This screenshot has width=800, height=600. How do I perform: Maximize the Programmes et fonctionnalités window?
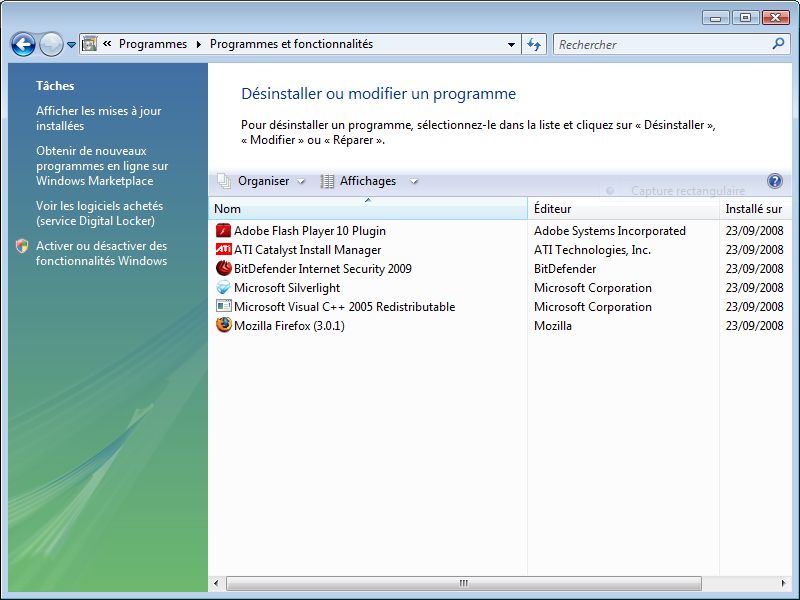coord(745,18)
